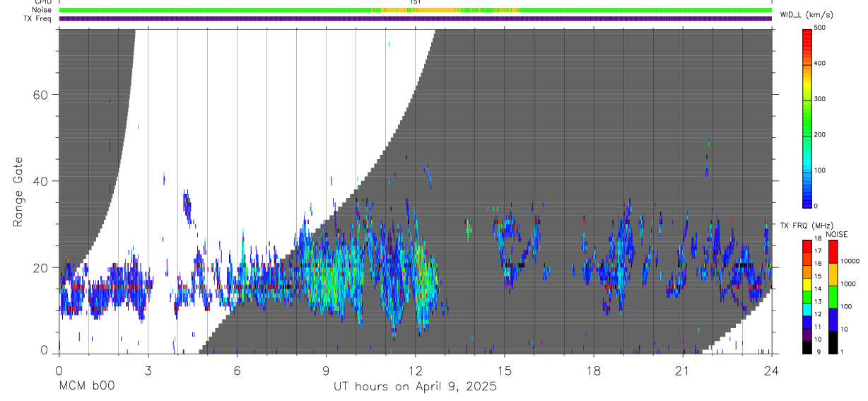Click the '400' label on width color bar

click(x=821, y=64)
